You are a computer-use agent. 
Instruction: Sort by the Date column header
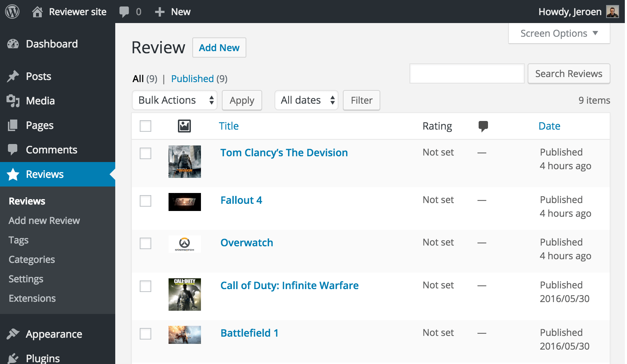tap(549, 126)
